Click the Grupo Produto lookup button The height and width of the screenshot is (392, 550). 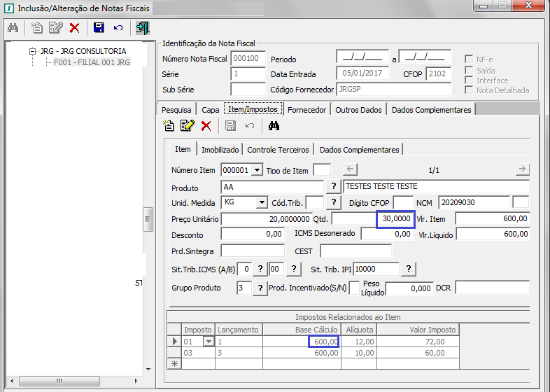click(x=259, y=288)
